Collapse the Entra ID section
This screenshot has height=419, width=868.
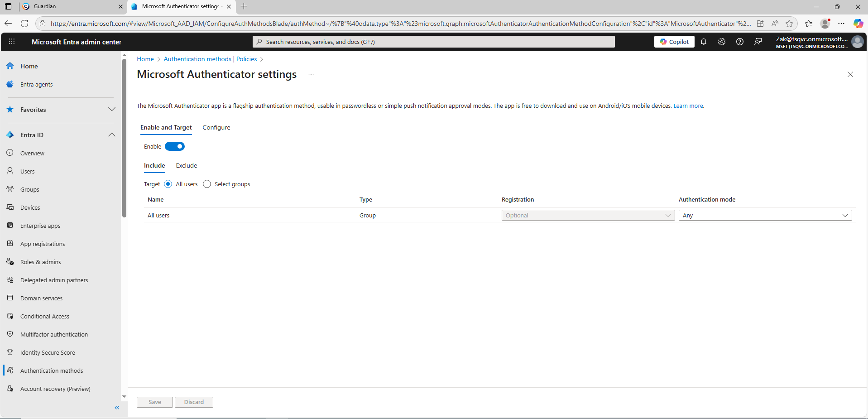coord(111,135)
